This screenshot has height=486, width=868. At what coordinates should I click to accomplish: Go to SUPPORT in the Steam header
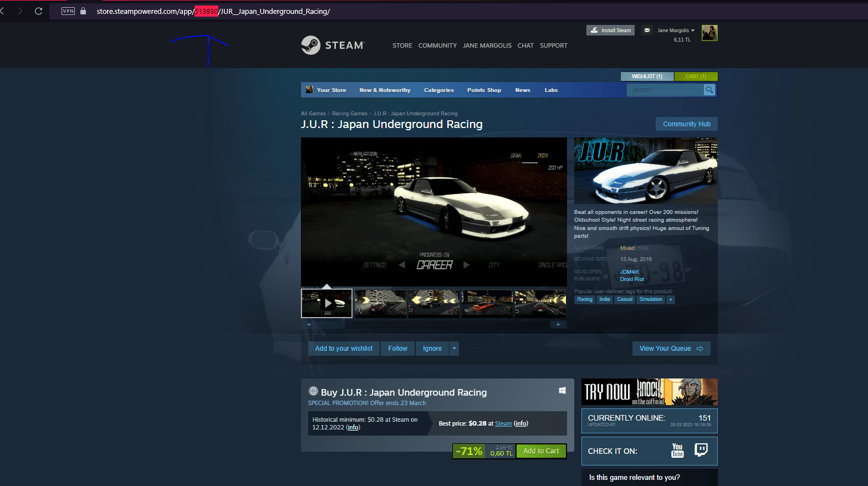[554, 45]
